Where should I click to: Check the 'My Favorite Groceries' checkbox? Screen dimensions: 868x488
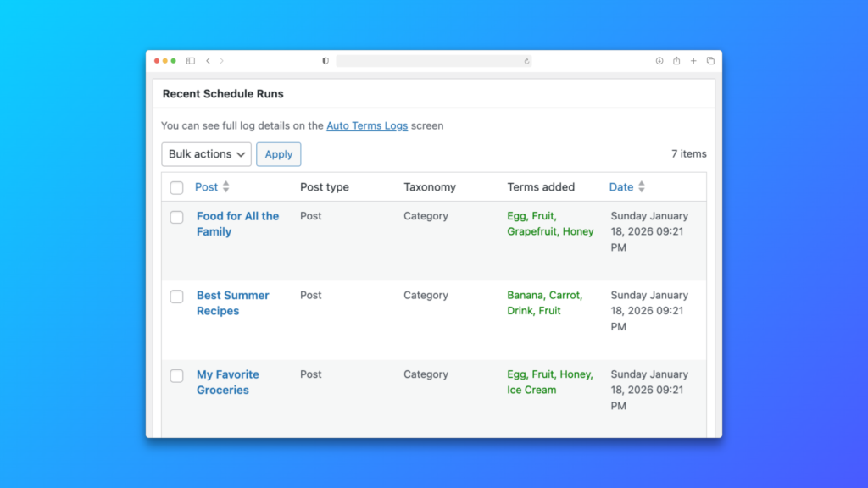pyautogui.click(x=176, y=374)
